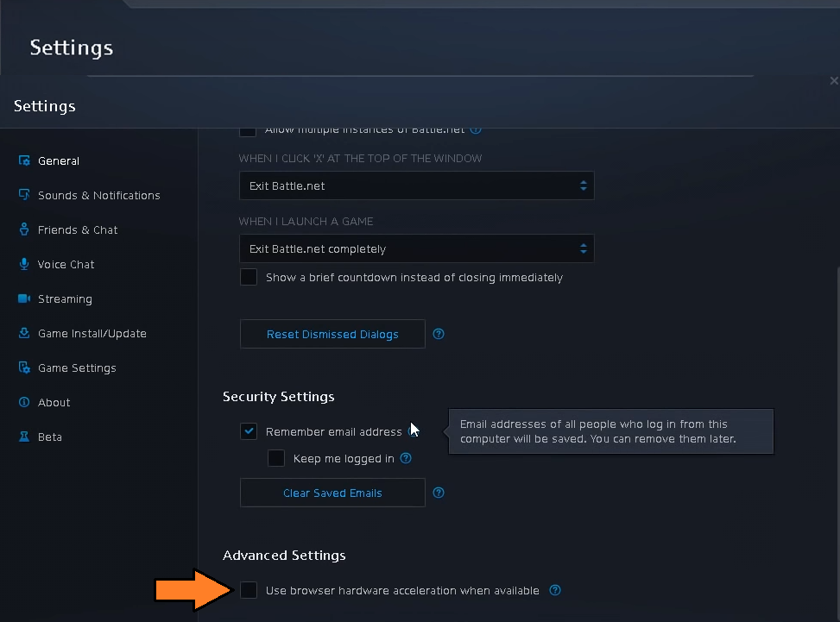Open Friends & Chat settings
This screenshot has height=622, width=840.
coord(78,229)
